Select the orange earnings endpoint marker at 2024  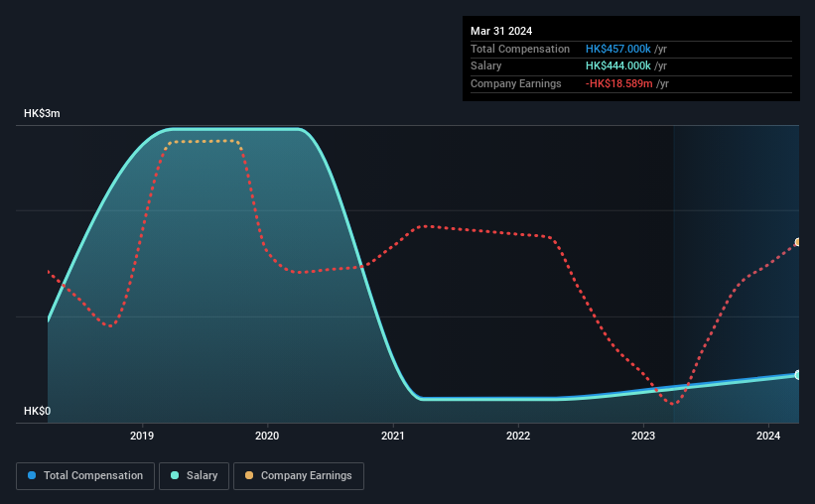coord(798,242)
